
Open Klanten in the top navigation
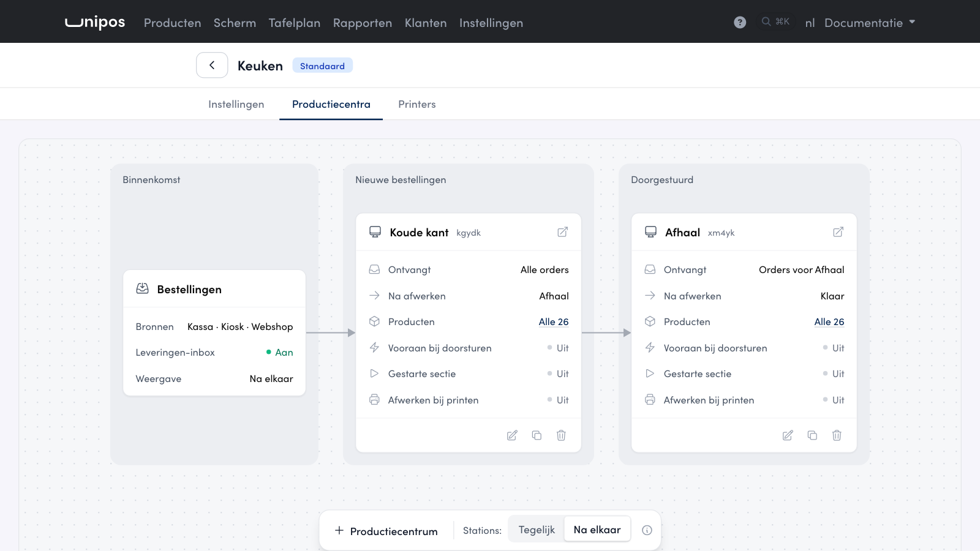pyautogui.click(x=426, y=23)
